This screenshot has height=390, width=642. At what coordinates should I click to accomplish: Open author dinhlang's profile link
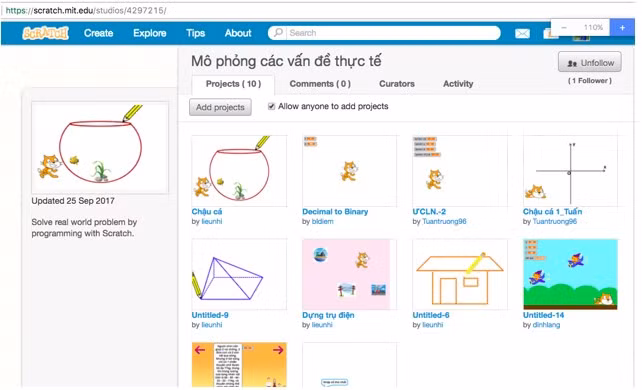pos(546,325)
